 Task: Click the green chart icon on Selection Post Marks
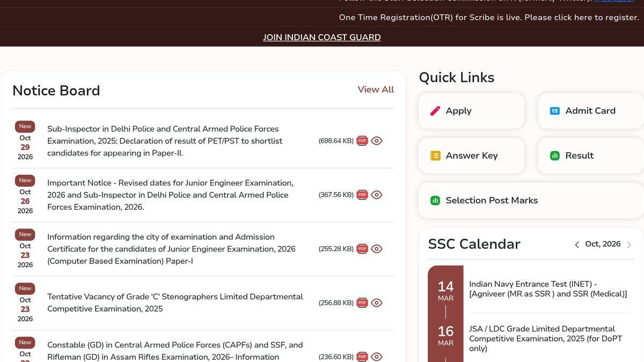click(435, 201)
